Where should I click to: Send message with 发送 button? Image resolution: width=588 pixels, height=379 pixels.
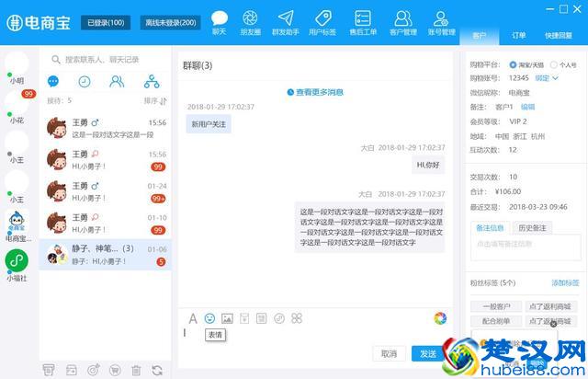[427, 354]
